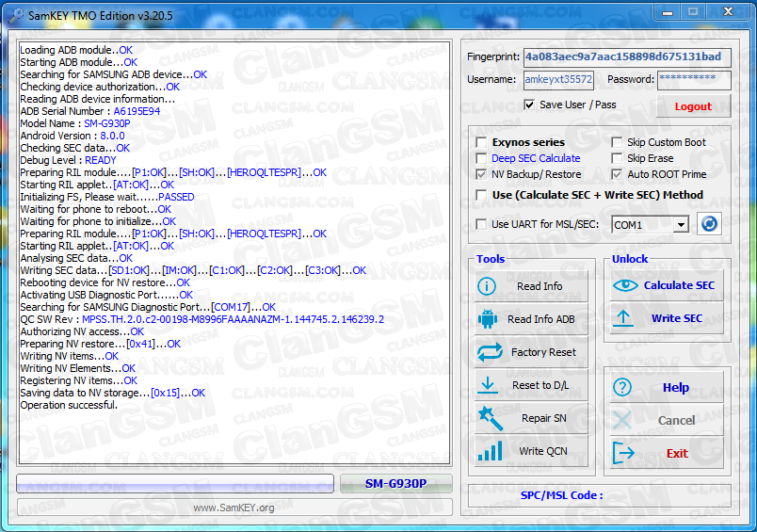Click the Logout button
The image size is (757, 532).
693,106
